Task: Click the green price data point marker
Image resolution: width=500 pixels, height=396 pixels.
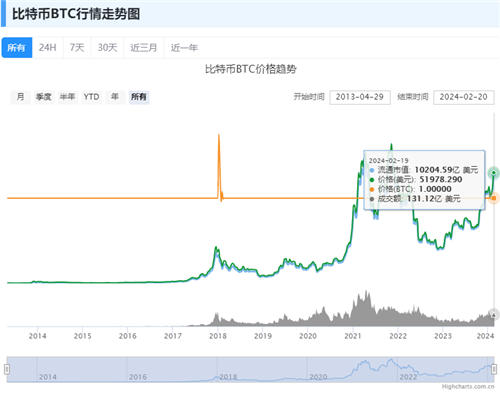Action: pyautogui.click(x=494, y=173)
